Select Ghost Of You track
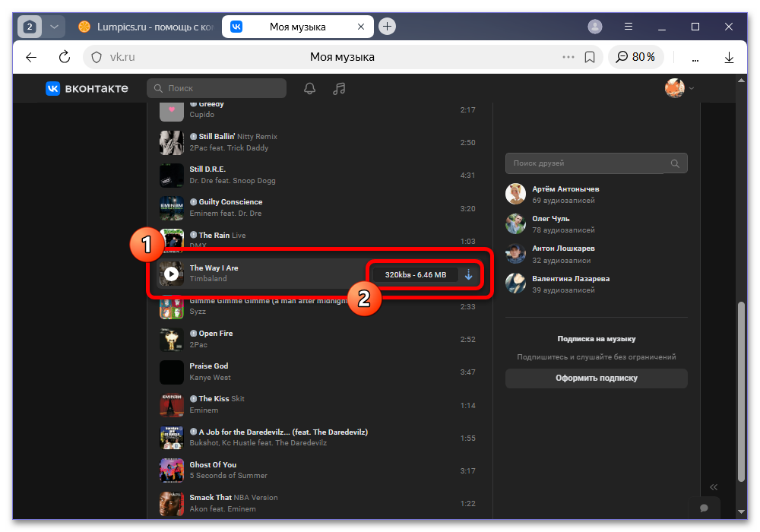Viewport: 760px width, 532px height. [x=319, y=470]
